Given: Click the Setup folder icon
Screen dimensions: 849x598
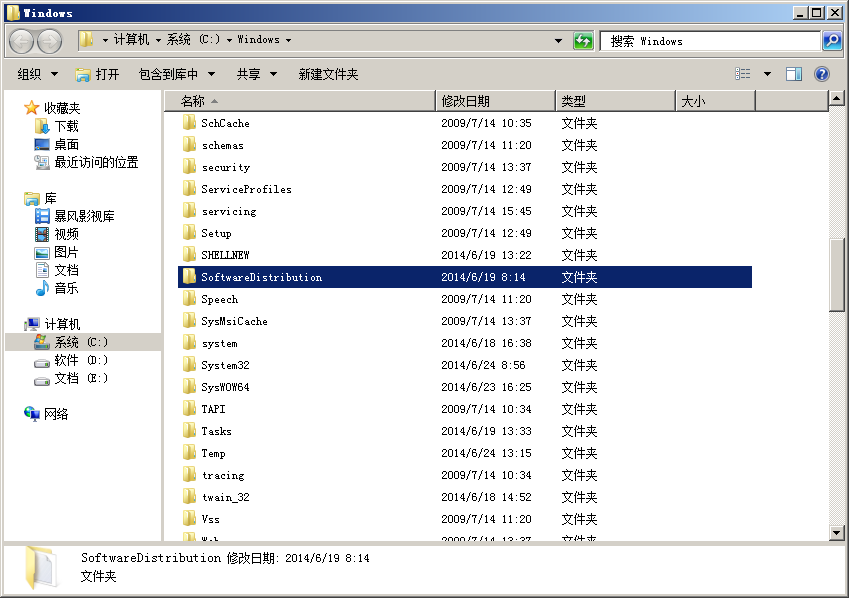Looking at the screenshot, I should coord(189,233).
